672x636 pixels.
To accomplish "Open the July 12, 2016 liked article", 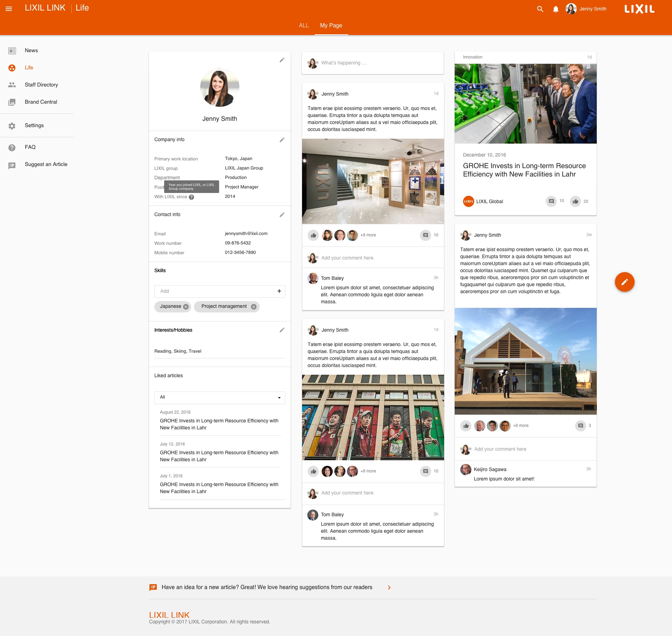I will pos(219,456).
